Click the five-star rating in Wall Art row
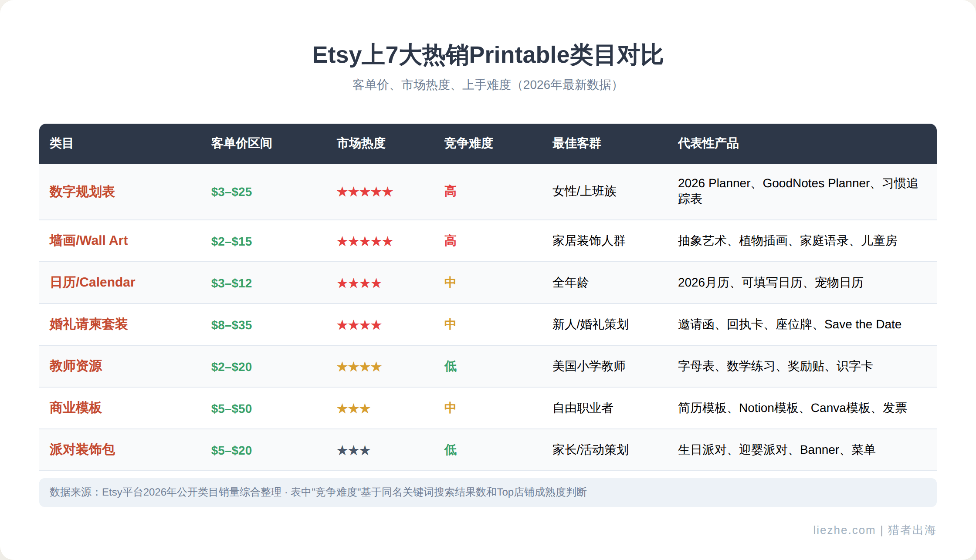 tap(365, 241)
